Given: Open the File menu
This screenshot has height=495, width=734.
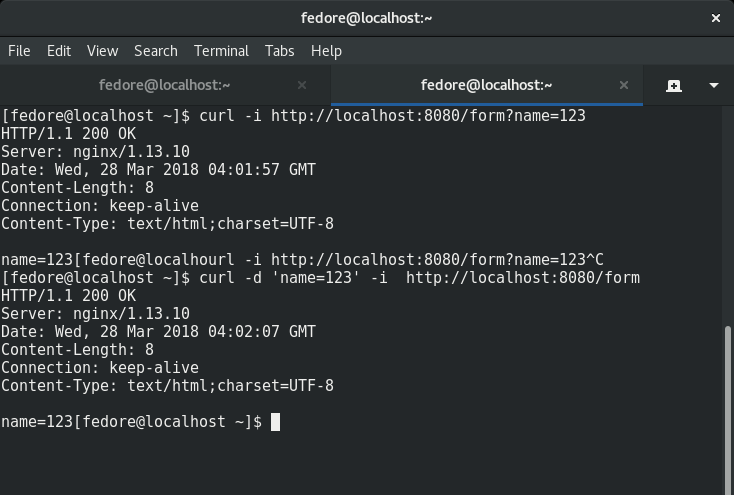Looking at the screenshot, I should (19, 51).
